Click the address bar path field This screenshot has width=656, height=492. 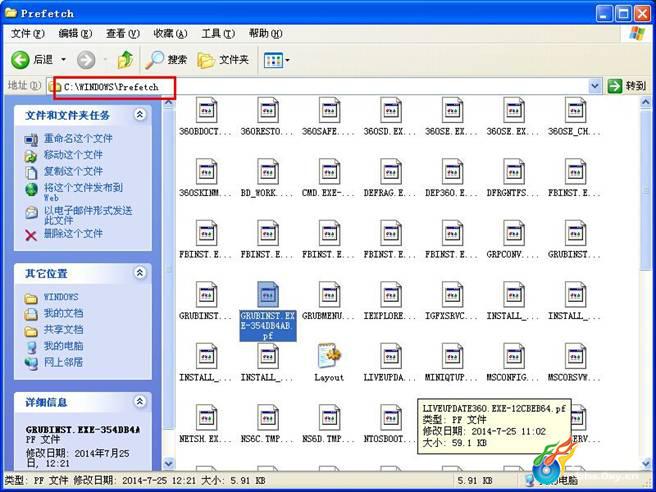tap(324, 87)
